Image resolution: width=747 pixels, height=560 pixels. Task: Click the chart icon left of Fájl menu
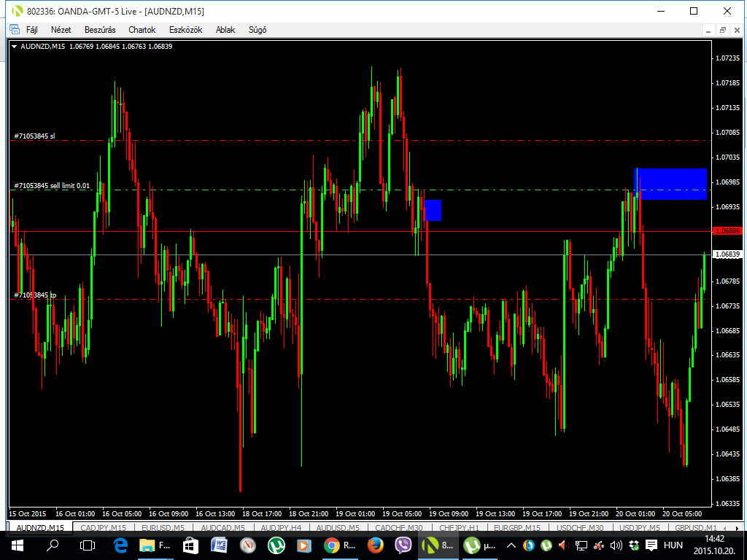point(14,30)
